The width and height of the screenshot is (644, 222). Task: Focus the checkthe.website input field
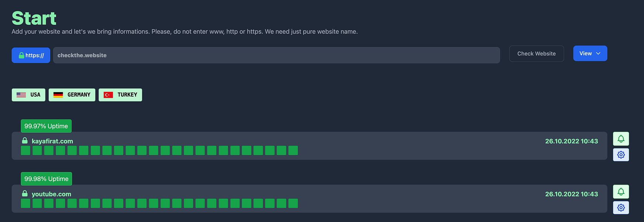coord(277,55)
